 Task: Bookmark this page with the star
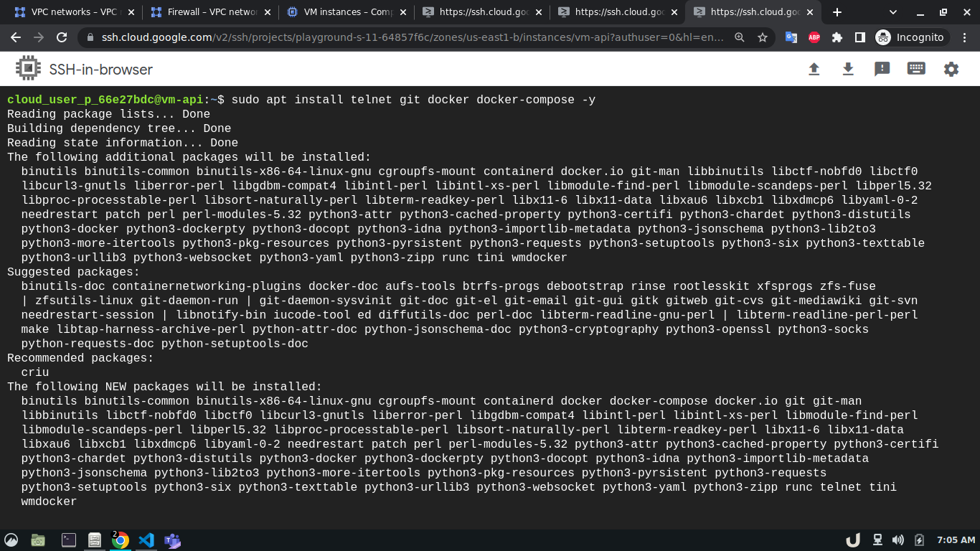(763, 37)
